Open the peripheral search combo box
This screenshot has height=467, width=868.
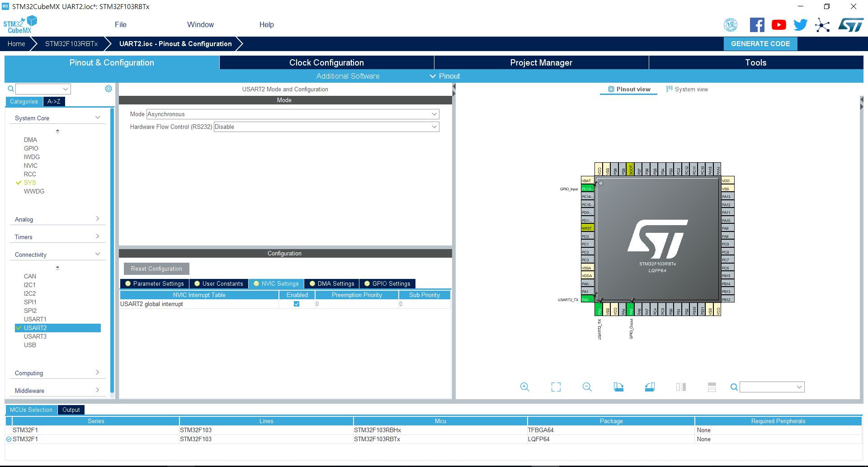pyautogui.click(x=43, y=89)
